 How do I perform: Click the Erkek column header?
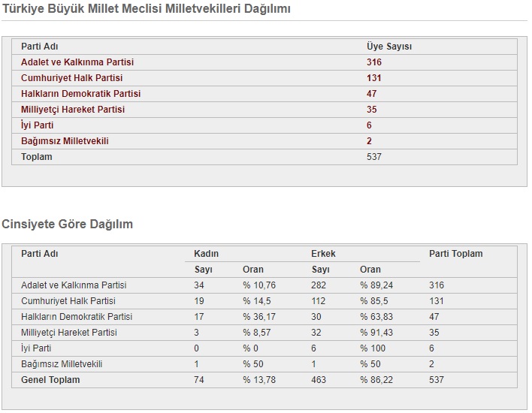(323, 254)
